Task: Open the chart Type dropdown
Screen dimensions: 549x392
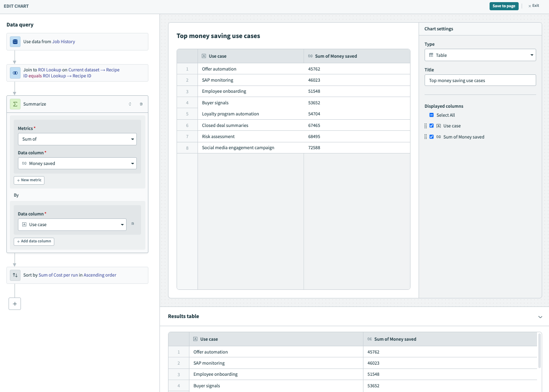Action: click(x=480, y=55)
